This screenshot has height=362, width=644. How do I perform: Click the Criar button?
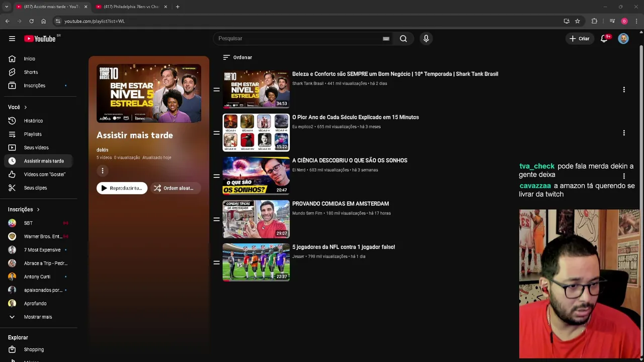pyautogui.click(x=579, y=39)
